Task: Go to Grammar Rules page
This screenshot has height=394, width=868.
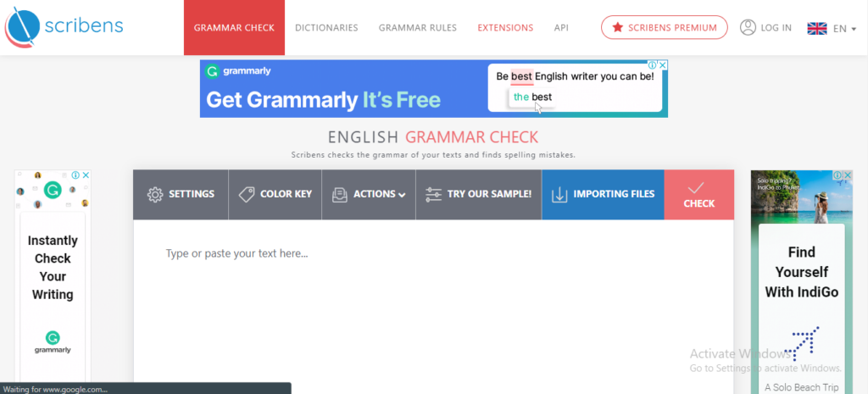Action: tap(418, 28)
